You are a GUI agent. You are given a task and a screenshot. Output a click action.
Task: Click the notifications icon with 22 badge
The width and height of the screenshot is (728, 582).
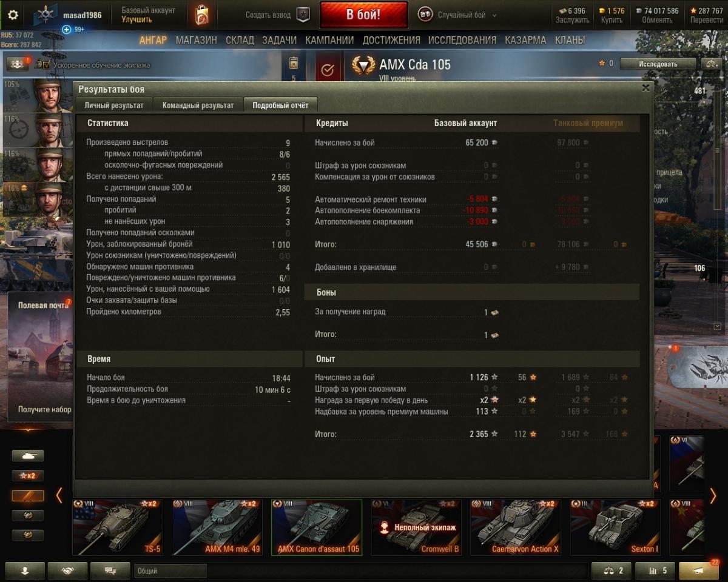pos(699,570)
